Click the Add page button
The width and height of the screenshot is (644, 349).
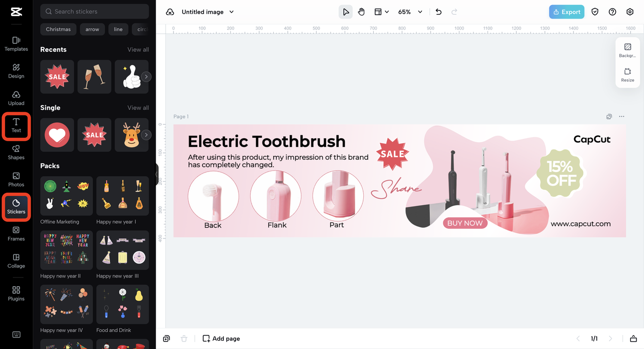pyautogui.click(x=221, y=339)
